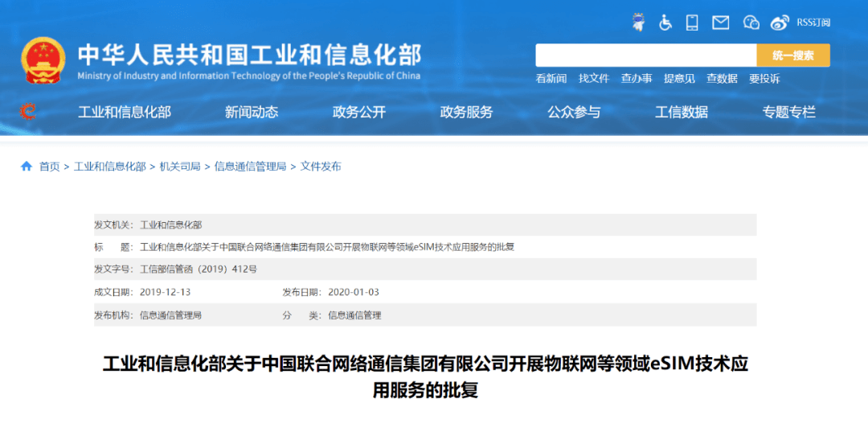Screen dimensions: 868x436
Task: Go to 信息通信管理局 in breadcrumb
Action: [250, 167]
